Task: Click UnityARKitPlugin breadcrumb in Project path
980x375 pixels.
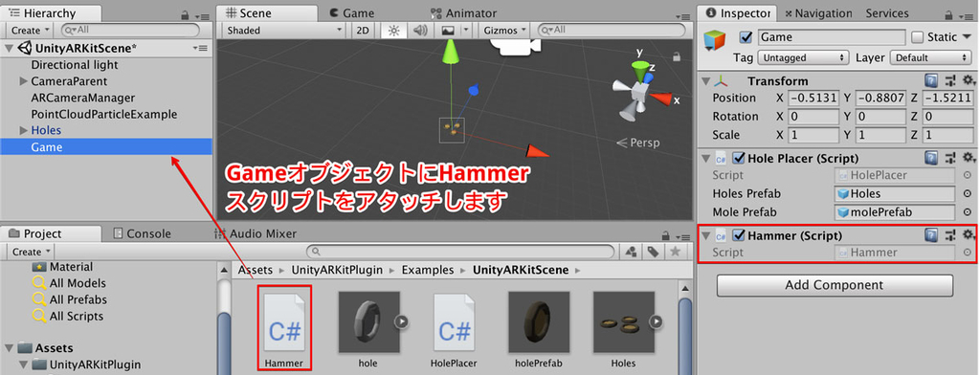Action: [337, 270]
